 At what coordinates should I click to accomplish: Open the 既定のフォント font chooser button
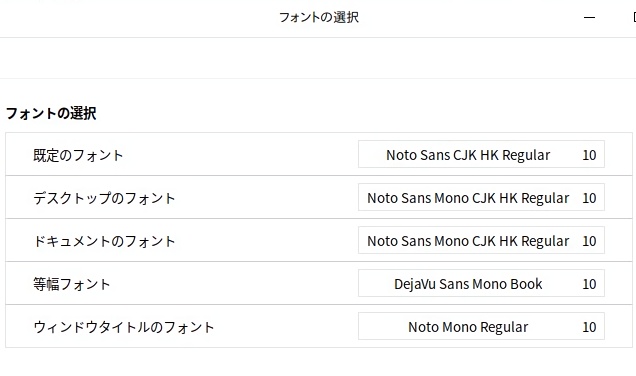[481, 154]
